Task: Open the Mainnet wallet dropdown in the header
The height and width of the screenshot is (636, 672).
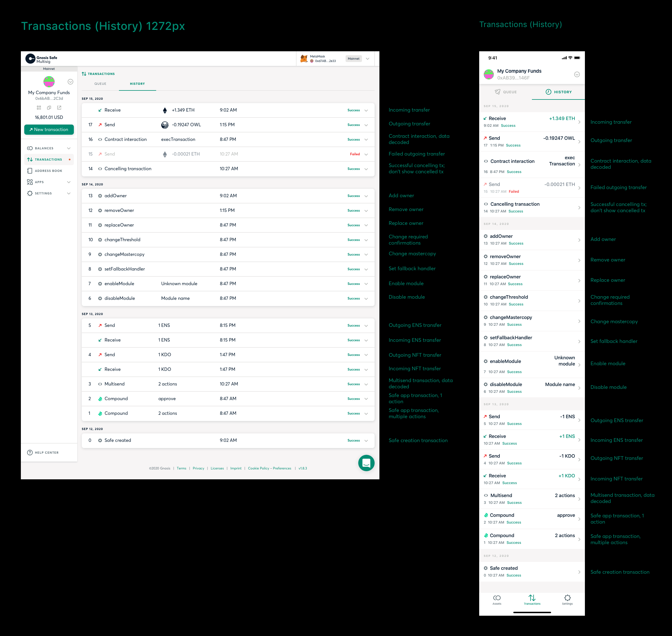Action: pos(368,59)
